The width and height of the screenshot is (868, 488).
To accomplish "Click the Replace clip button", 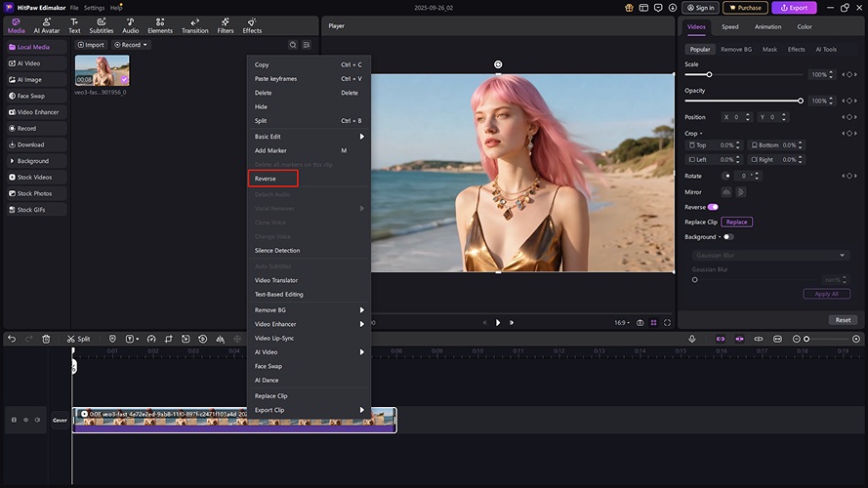I will click(x=736, y=222).
